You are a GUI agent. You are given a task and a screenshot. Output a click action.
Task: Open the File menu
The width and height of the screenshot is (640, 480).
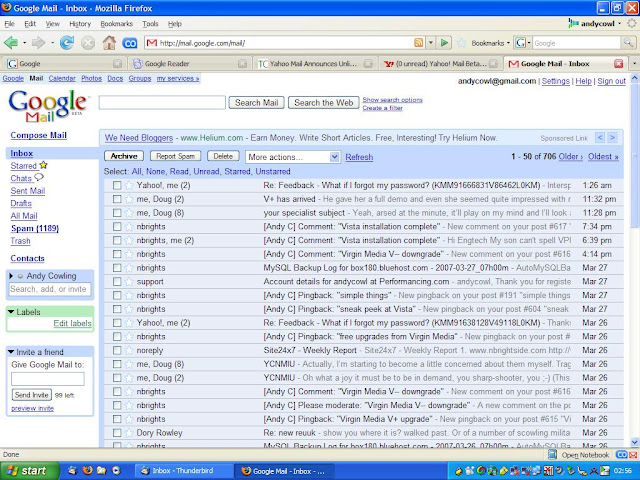pyautogui.click(x=9, y=24)
